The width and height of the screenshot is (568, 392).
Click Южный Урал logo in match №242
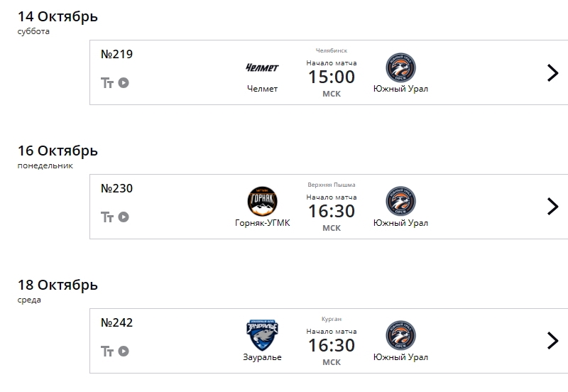[x=400, y=336]
